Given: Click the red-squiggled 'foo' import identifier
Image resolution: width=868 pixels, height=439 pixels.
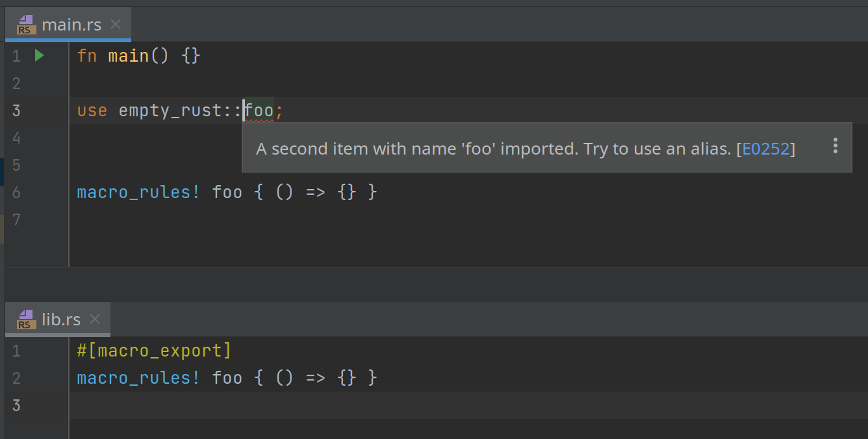Looking at the screenshot, I should click(257, 110).
